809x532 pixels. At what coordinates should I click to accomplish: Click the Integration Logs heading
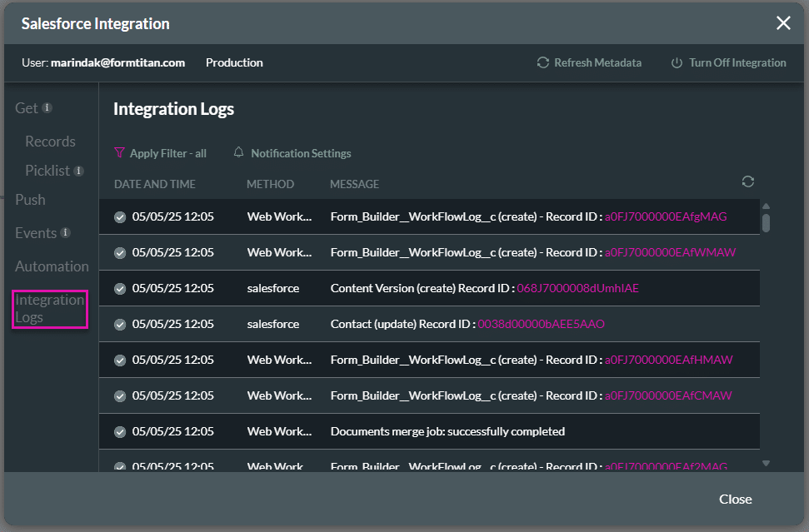click(173, 109)
